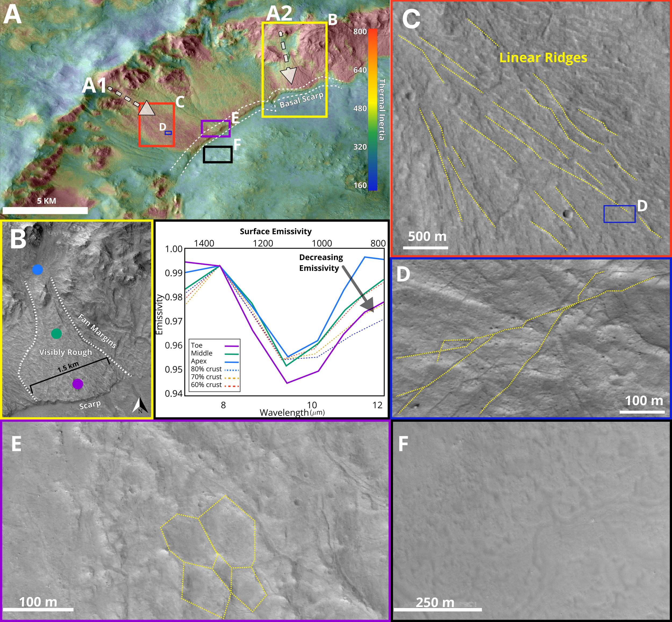
Task: Select the purple E box in map A
Action: 216,128
